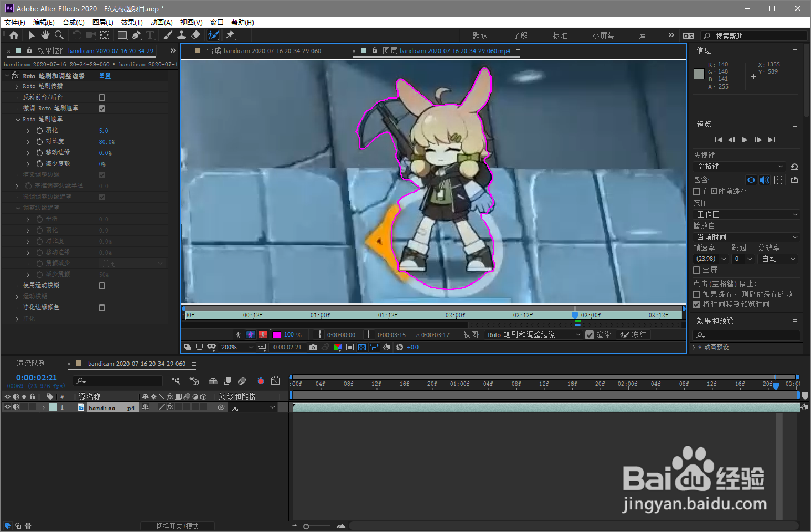This screenshot has width=811, height=532.
Task: Open the 200% magnification dropdown
Action: pyautogui.click(x=236, y=347)
